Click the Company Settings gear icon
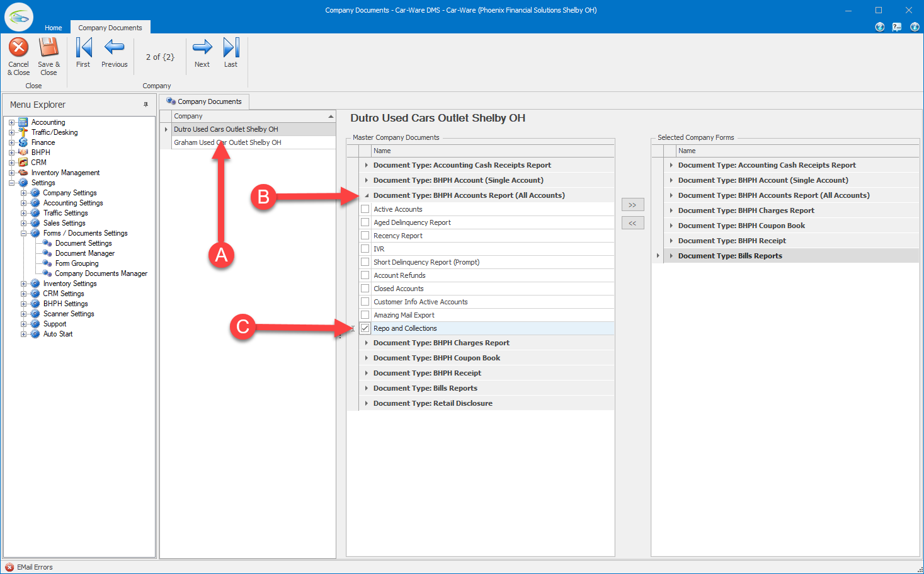Viewport: 924px width, 574px height. [x=35, y=193]
